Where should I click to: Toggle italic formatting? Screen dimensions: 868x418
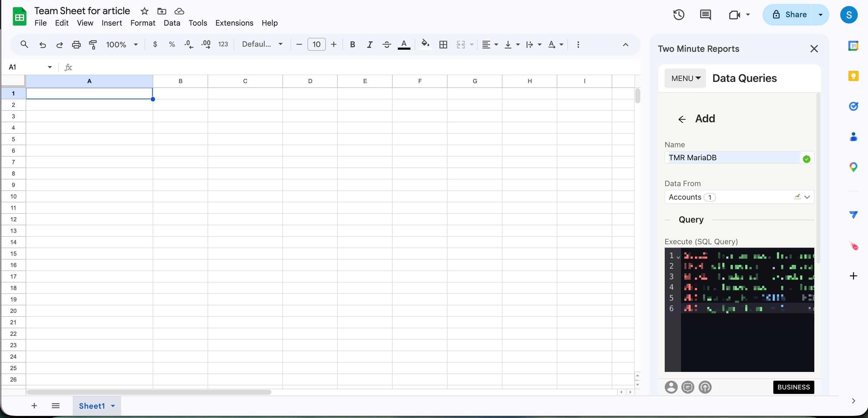click(x=369, y=44)
